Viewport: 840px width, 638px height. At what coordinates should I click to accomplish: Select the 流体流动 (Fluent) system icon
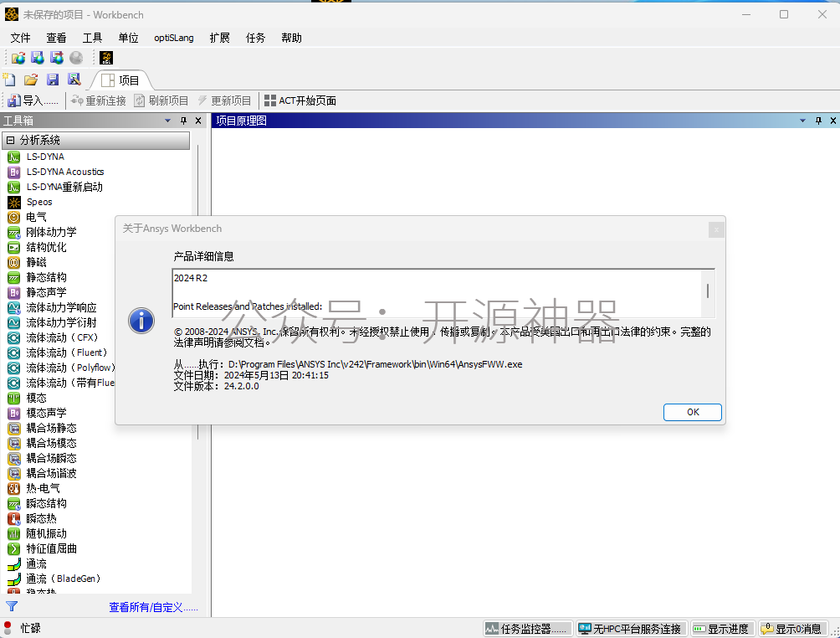14,352
